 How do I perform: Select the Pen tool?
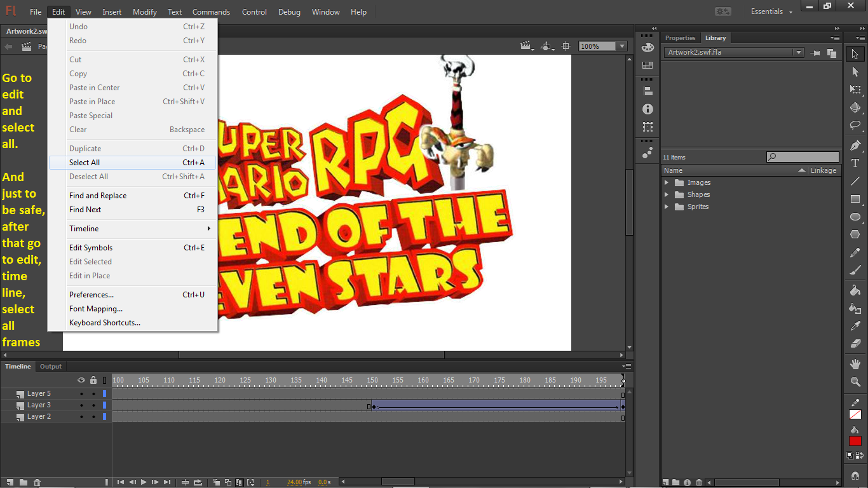pos(855,146)
